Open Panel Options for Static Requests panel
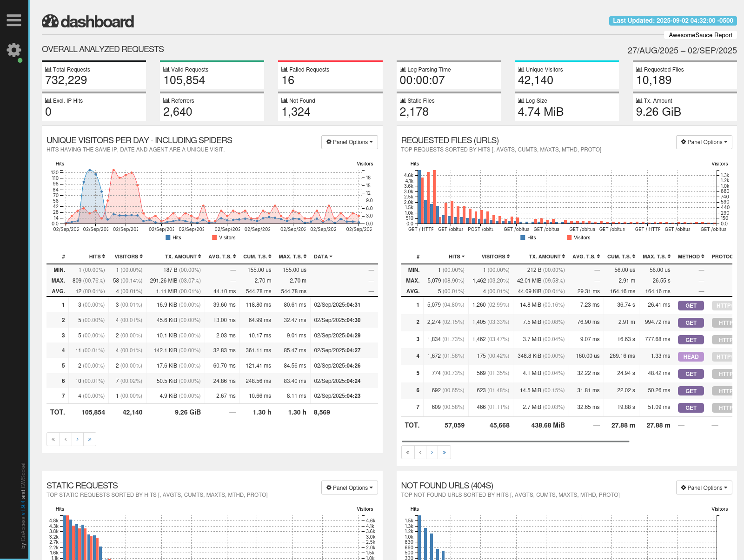This screenshot has height=560, width=744. pos(350,488)
